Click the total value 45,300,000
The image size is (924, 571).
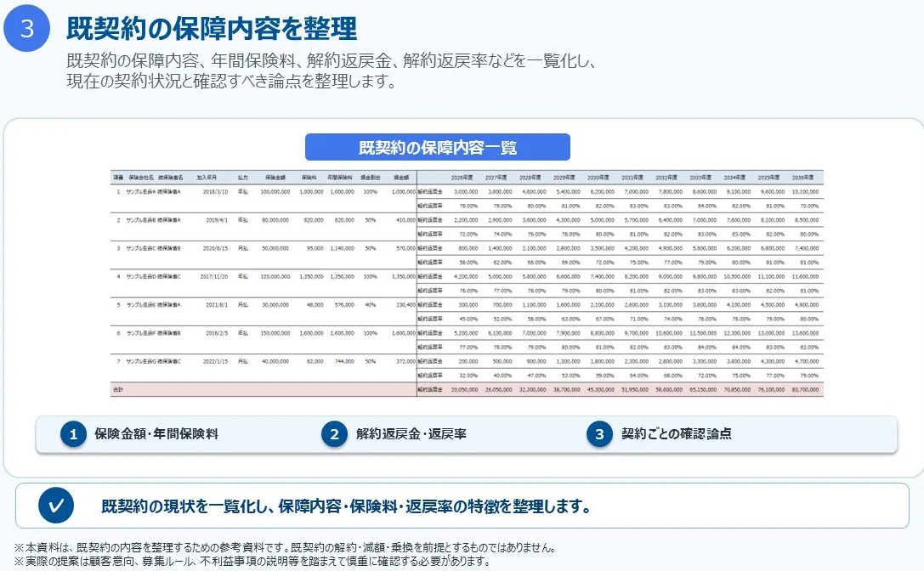600,389
